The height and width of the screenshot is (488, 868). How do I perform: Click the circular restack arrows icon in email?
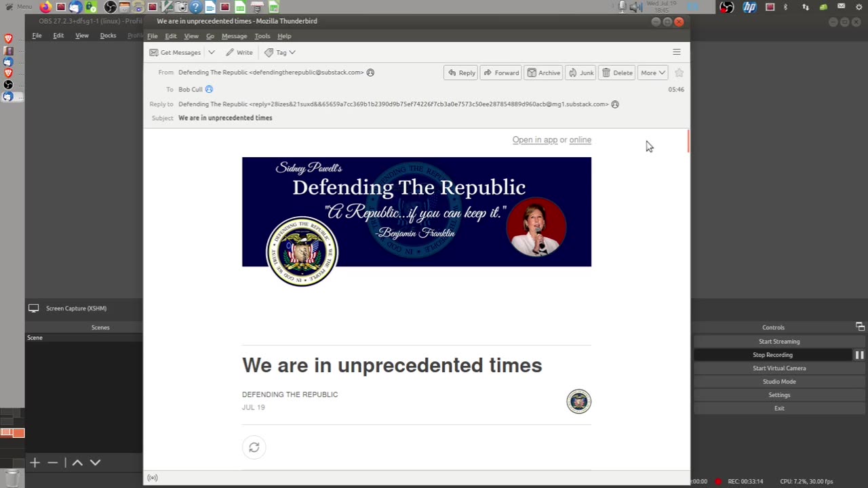[254, 447]
